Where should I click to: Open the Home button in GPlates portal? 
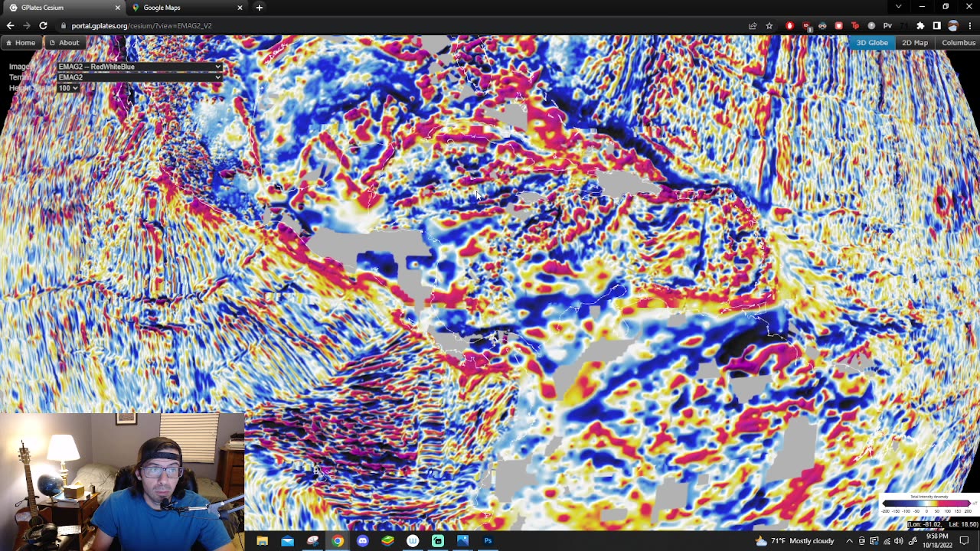pos(21,43)
